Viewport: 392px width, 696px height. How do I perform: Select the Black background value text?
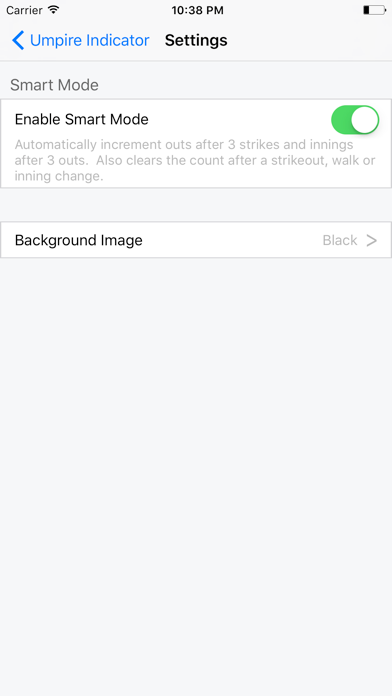coord(340,240)
